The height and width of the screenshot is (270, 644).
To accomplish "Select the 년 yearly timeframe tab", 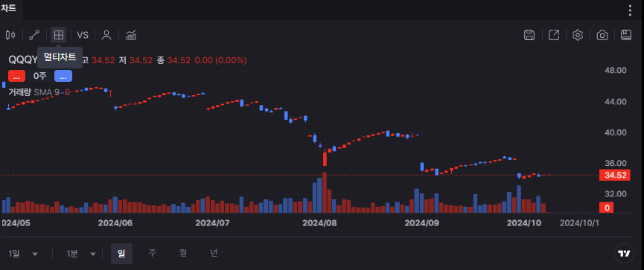I will coord(214,254).
